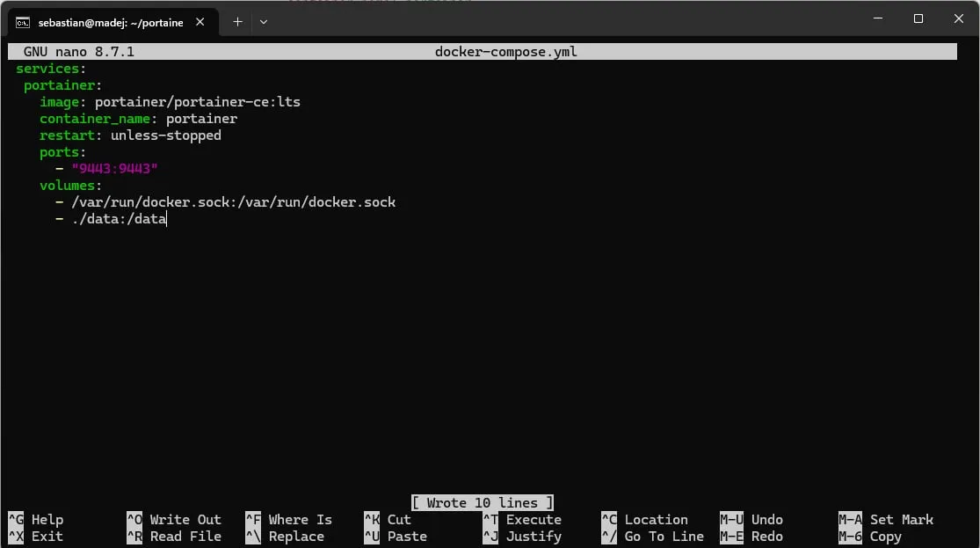Click the image value portainer/portainer-ce:lts
980x548 pixels.
198,102
